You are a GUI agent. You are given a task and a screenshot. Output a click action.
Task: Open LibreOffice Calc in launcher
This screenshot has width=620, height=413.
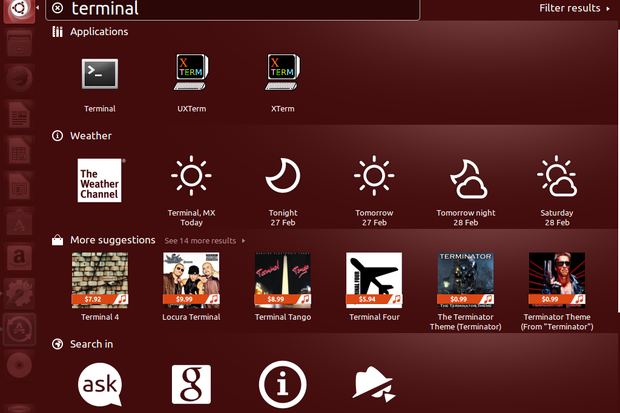(19, 150)
